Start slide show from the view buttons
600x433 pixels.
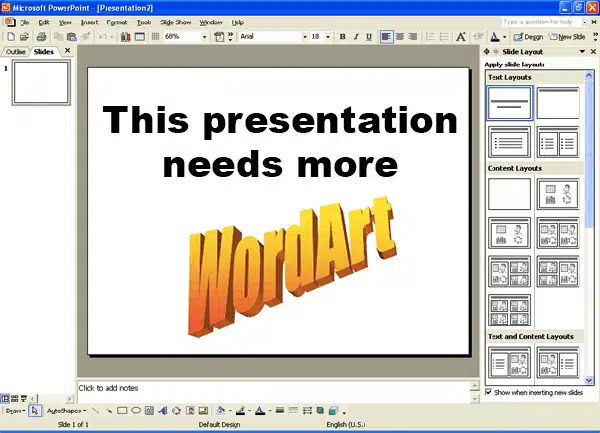click(24, 399)
